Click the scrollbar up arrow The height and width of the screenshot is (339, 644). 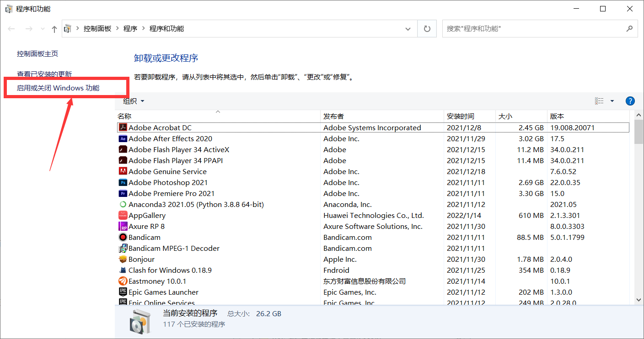coord(639,116)
